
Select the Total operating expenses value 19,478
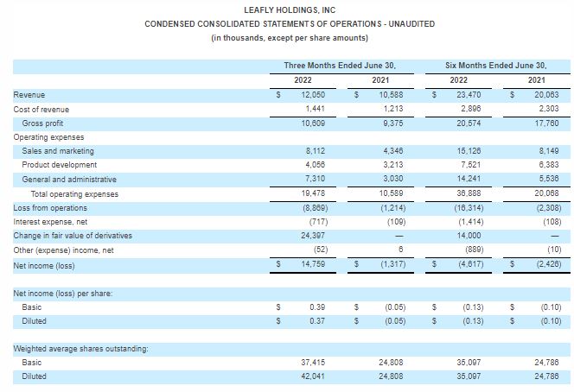(314, 193)
